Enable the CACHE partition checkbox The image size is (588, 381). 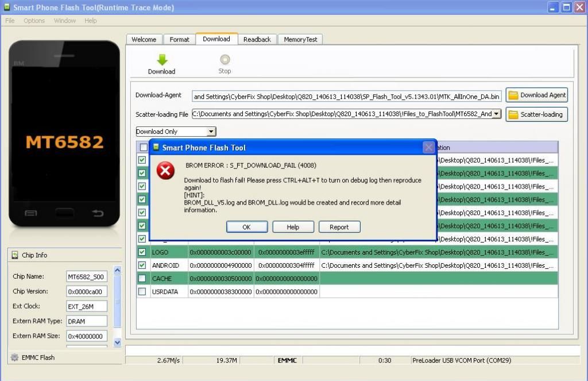pyautogui.click(x=142, y=279)
